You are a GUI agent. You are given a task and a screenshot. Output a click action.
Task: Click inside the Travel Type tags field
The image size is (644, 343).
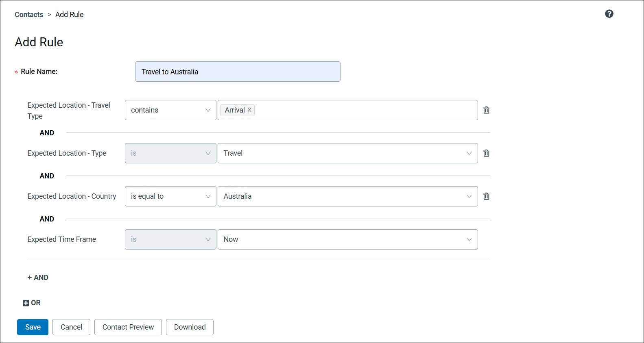366,110
